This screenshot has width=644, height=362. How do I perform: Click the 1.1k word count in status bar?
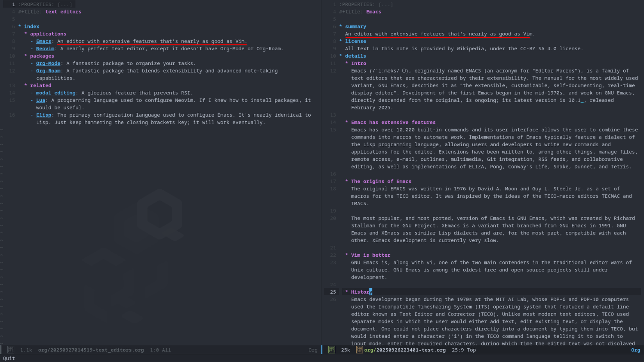point(26,350)
